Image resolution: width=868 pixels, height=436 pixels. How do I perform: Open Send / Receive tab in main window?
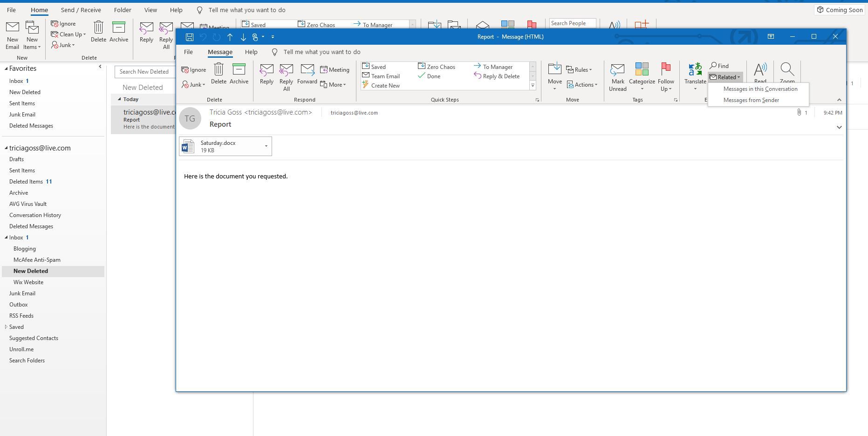[x=81, y=10]
